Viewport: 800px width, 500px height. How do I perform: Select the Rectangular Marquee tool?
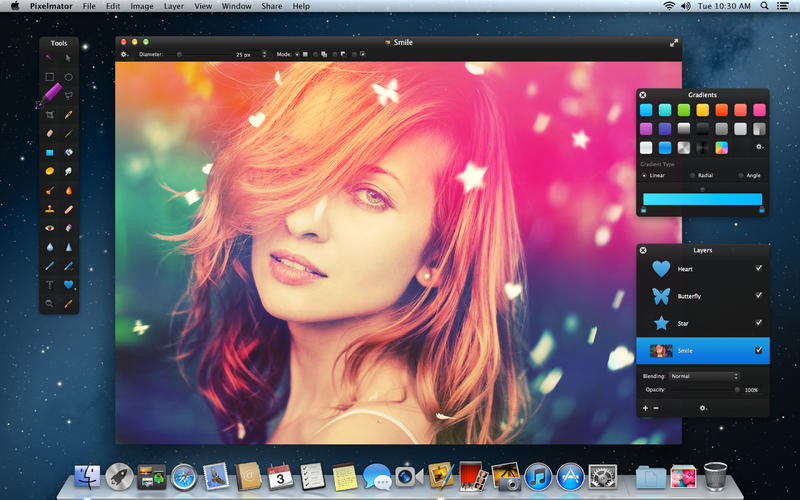(x=49, y=77)
